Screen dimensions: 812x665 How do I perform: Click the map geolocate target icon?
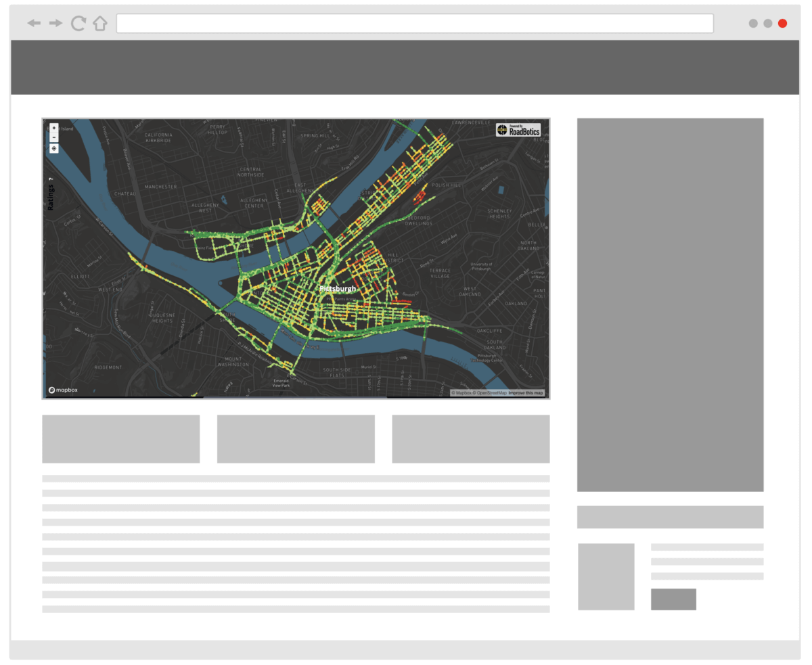(x=54, y=148)
